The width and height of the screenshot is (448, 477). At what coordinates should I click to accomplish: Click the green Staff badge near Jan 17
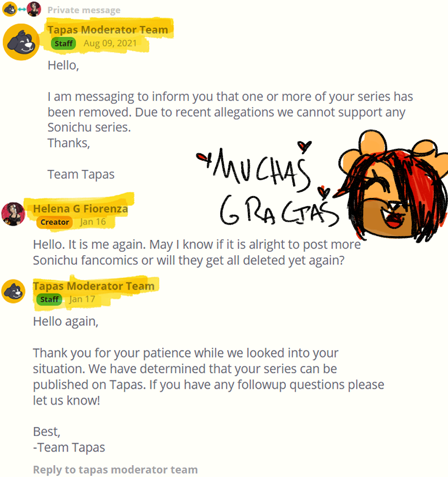pyautogui.click(x=49, y=300)
